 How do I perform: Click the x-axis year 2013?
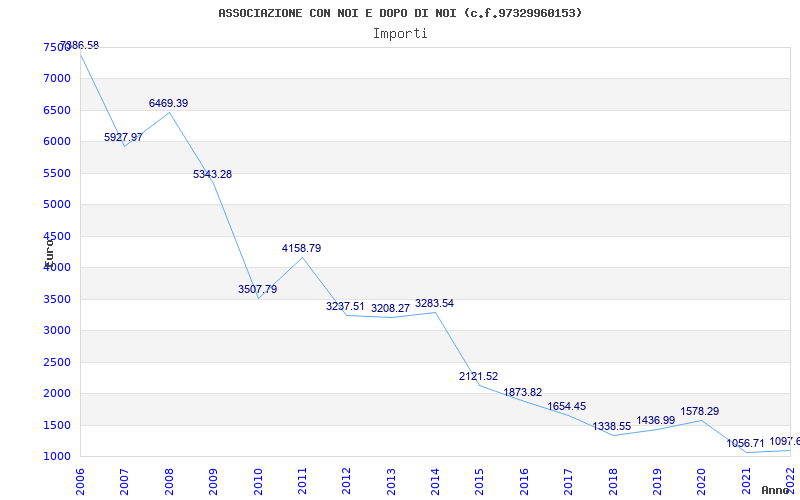tap(391, 482)
